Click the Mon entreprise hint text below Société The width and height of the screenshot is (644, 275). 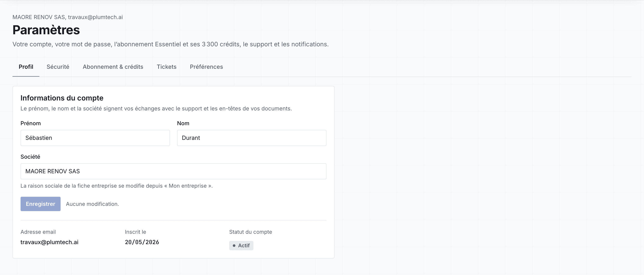tap(117, 186)
